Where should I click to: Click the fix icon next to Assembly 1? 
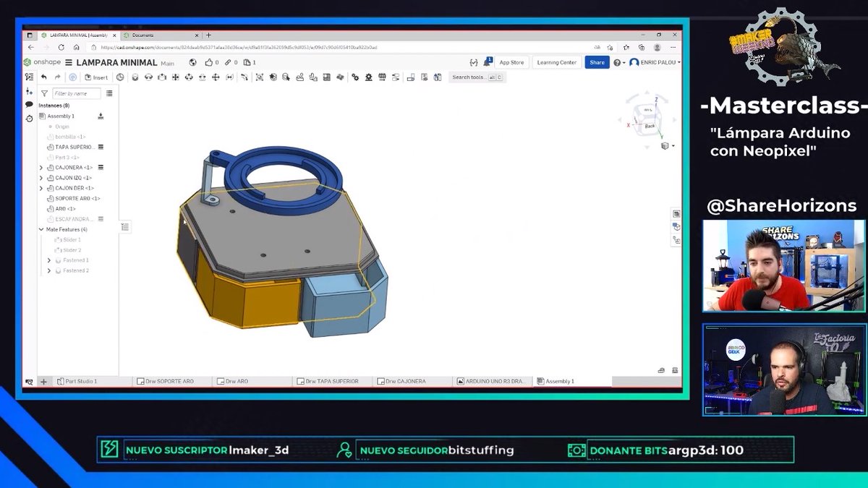[101, 116]
